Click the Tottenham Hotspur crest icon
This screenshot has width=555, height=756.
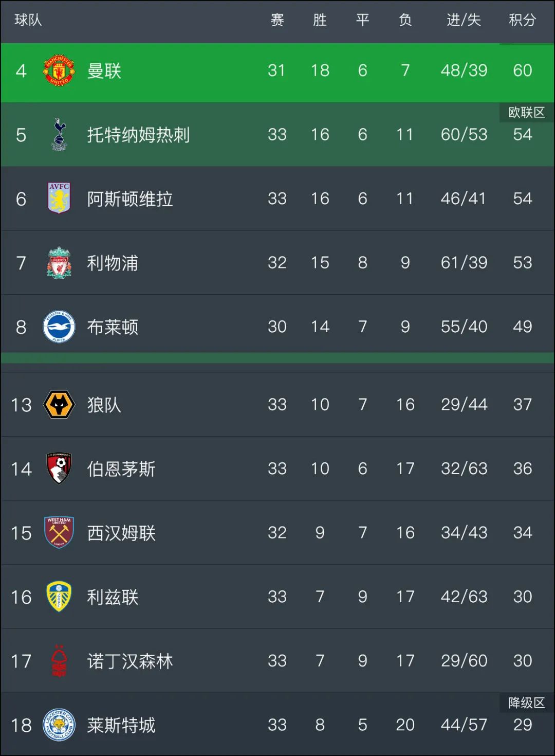tap(59, 134)
